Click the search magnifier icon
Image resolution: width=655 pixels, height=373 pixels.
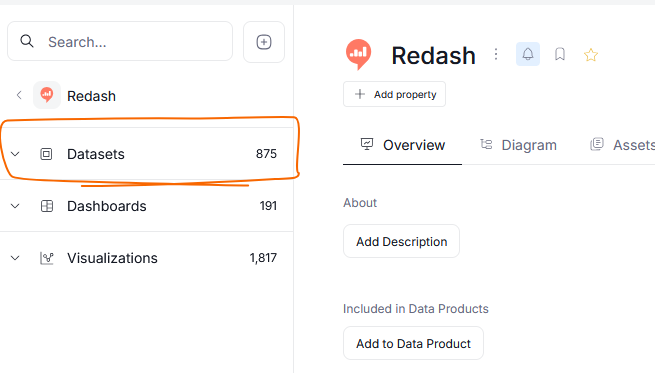[27, 41]
